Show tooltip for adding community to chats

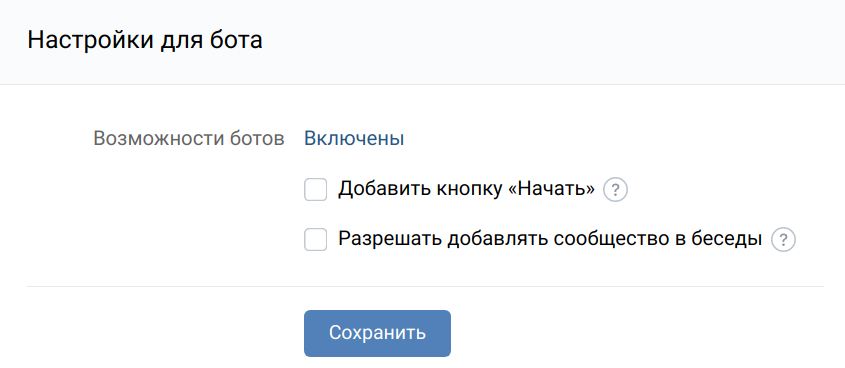coord(784,240)
